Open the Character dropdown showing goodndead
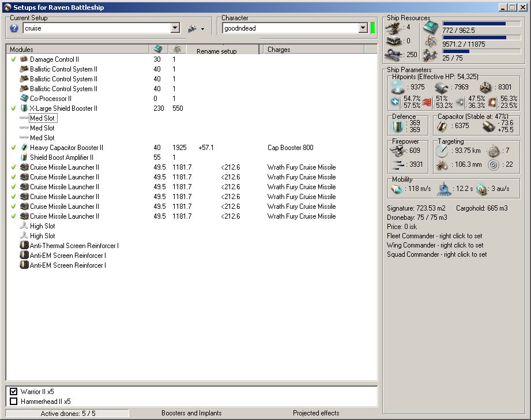Viewport: 531px width, 420px height. click(363, 28)
